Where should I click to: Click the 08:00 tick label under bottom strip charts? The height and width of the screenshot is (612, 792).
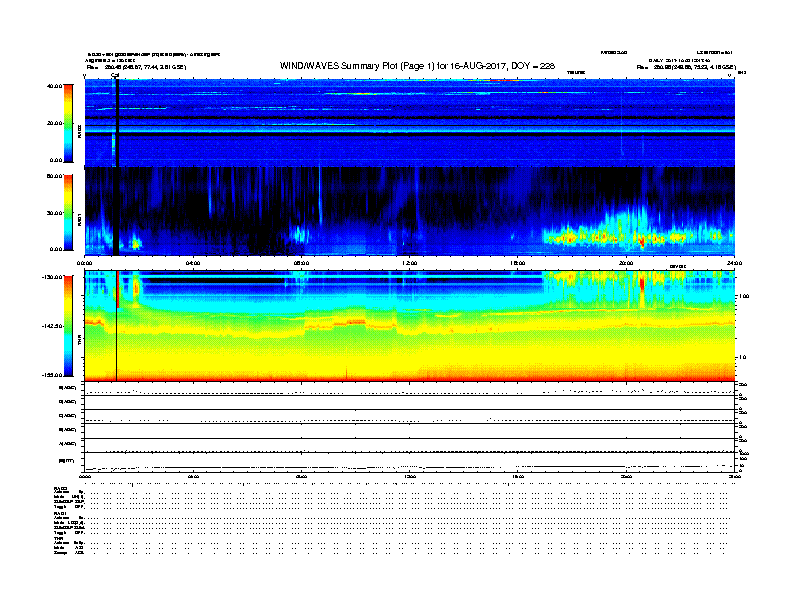pyautogui.click(x=301, y=477)
